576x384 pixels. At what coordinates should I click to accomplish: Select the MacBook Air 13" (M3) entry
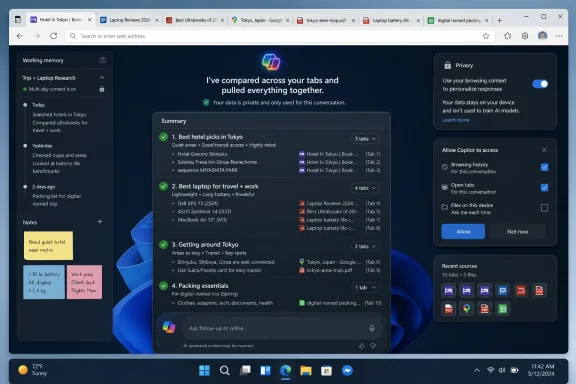click(x=202, y=220)
